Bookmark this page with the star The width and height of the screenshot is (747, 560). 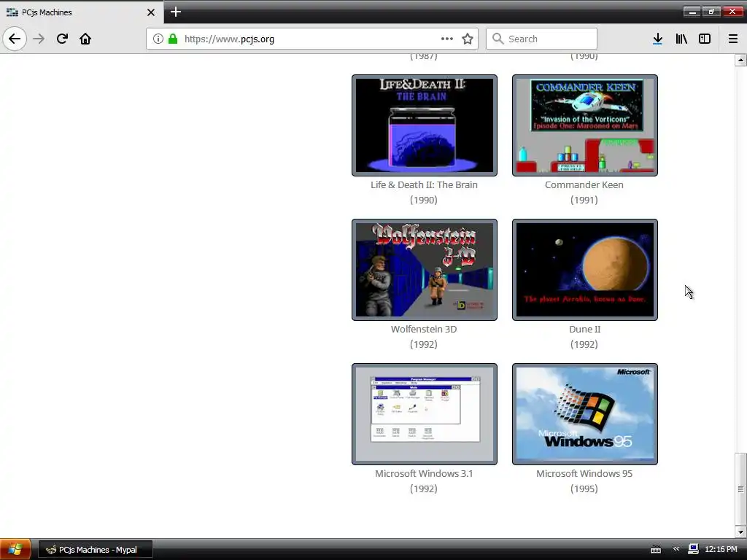click(468, 39)
